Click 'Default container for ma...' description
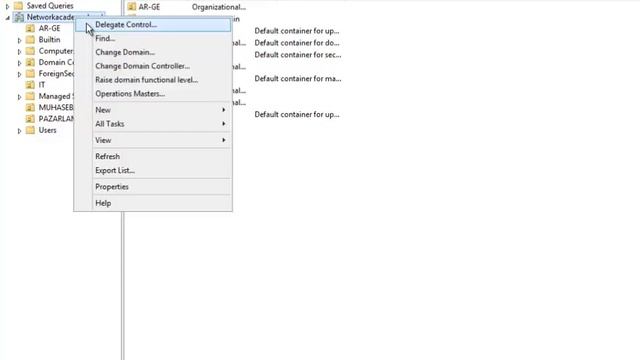 298,79
